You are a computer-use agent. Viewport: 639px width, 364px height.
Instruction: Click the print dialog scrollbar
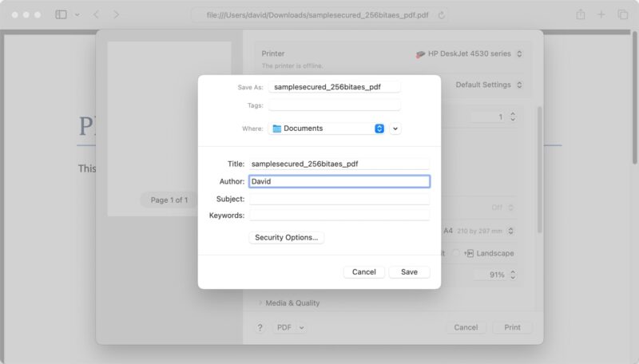coord(540,170)
